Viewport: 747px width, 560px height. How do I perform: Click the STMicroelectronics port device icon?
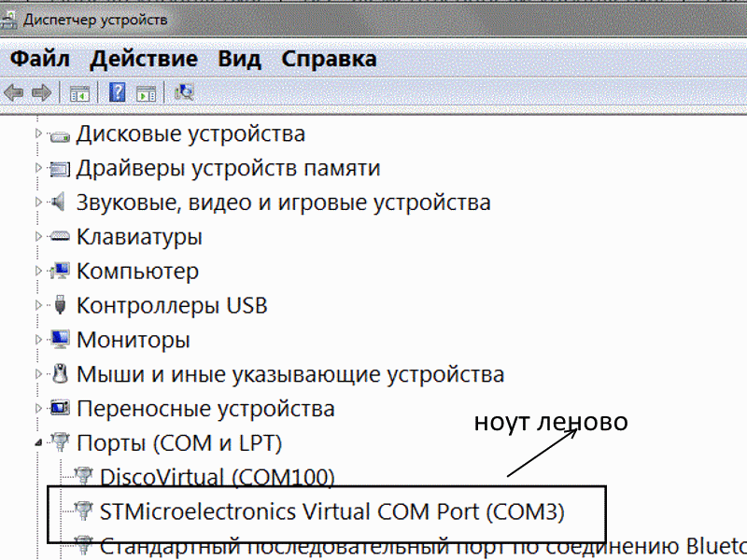pyautogui.click(x=84, y=511)
